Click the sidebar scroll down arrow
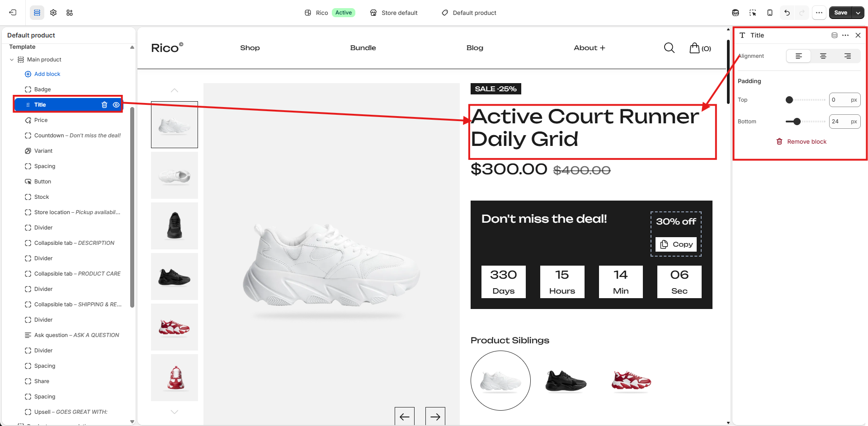 pos(132,421)
